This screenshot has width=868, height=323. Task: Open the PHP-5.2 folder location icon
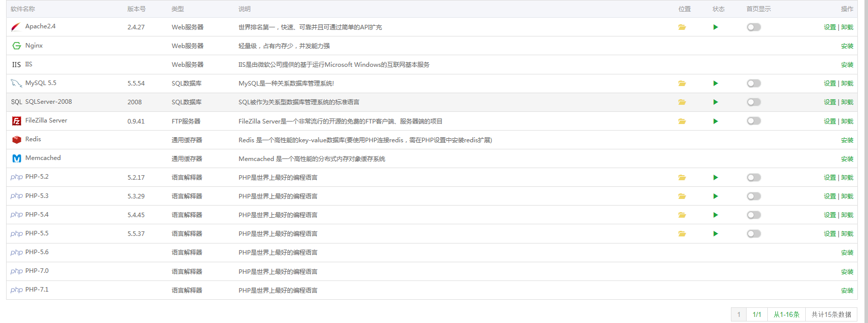pyautogui.click(x=682, y=178)
